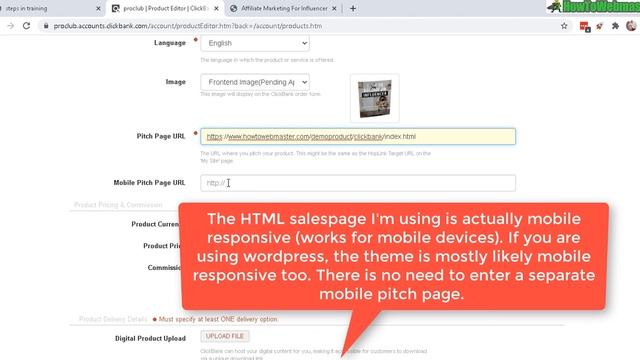Click the 'Pitch Page URL' label
The height and width of the screenshot is (360, 640).
tap(161, 136)
